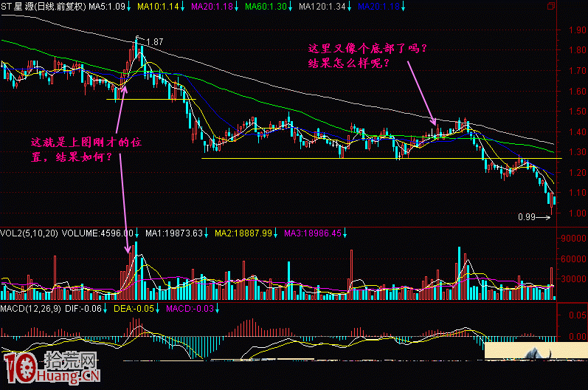Click the 60000 volume axis label

pos(574,259)
